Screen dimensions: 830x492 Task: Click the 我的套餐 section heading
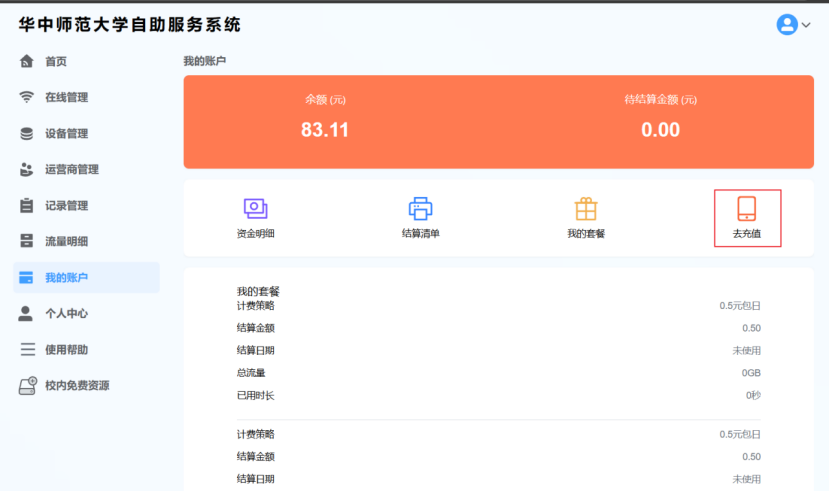258,291
